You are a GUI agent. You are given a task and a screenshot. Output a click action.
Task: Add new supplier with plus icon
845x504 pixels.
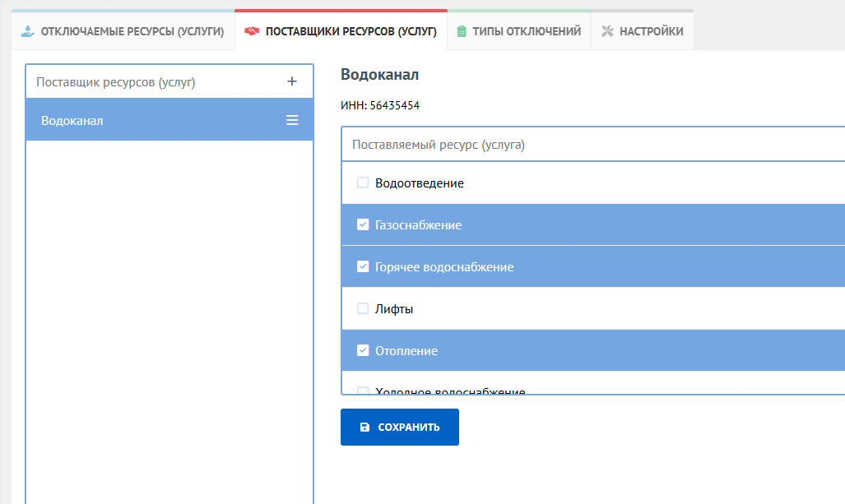pyautogui.click(x=291, y=81)
